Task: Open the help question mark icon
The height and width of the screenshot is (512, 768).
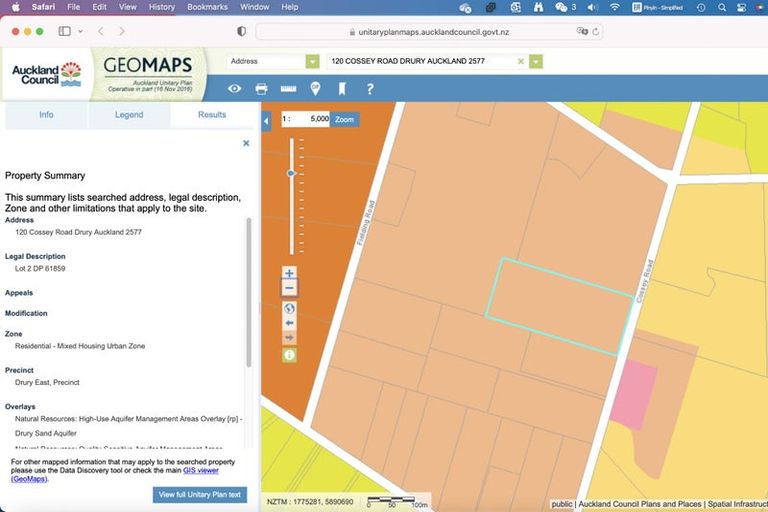Action: coord(369,89)
